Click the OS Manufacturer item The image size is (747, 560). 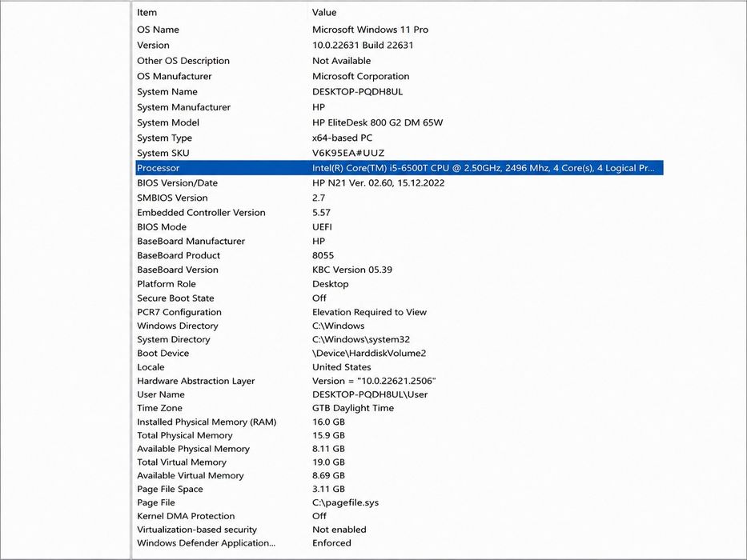tap(174, 76)
